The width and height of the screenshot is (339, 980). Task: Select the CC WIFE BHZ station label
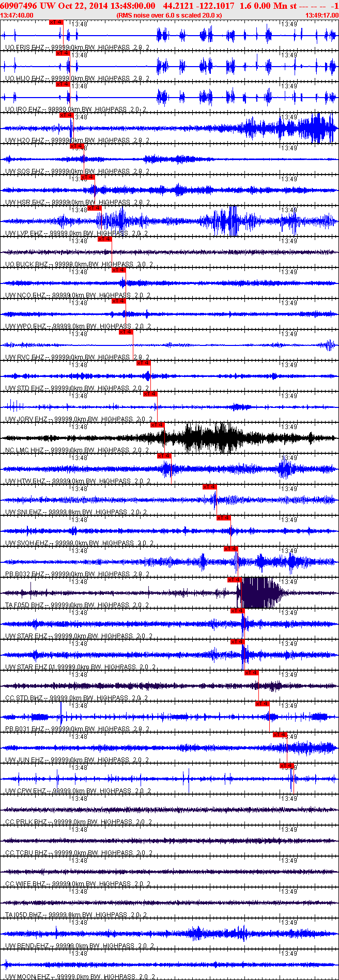78,884
